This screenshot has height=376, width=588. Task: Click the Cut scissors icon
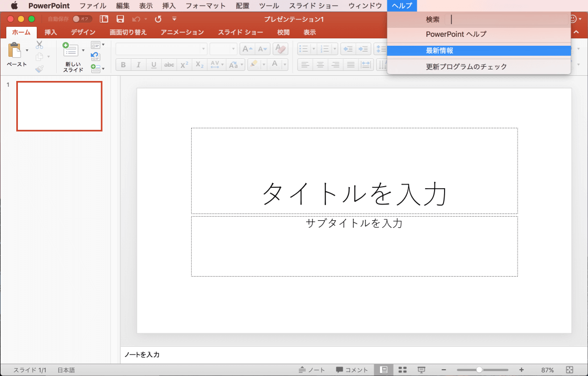coord(39,45)
